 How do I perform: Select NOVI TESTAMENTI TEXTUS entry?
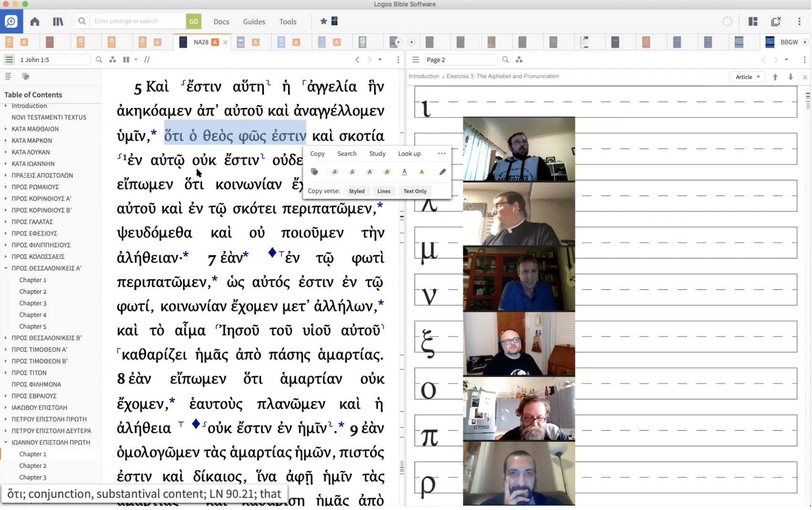tap(49, 117)
